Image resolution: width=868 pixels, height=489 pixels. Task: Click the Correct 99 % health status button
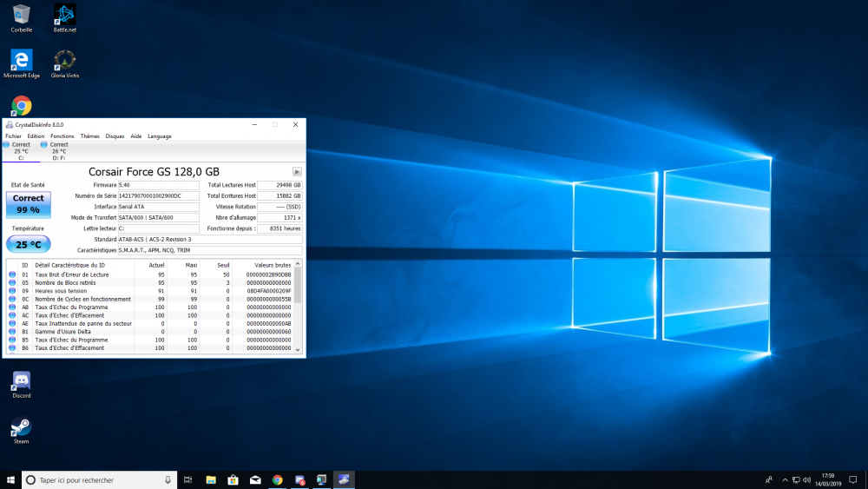pos(28,204)
